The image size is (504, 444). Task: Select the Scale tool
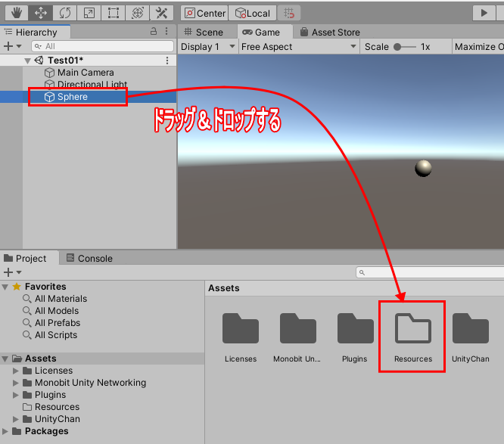[x=89, y=13]
